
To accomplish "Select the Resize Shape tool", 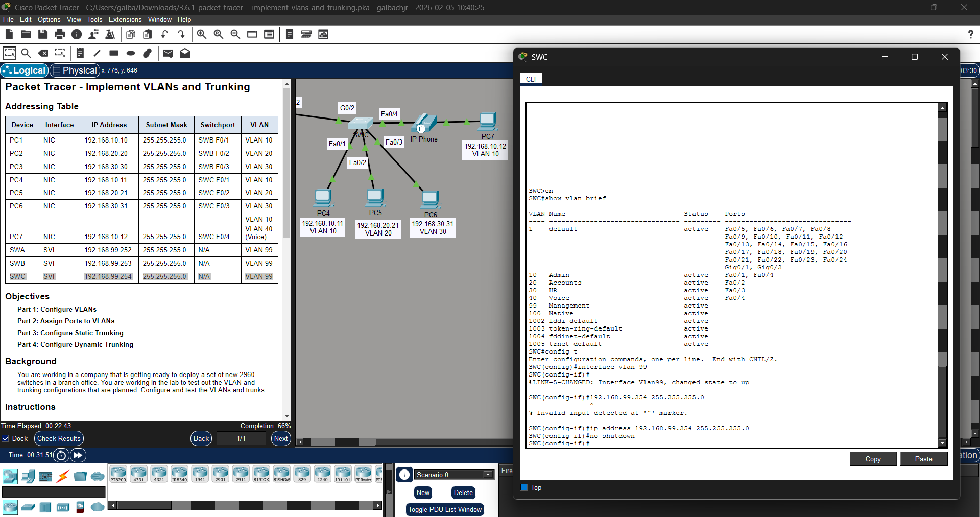I will point(60,53).
